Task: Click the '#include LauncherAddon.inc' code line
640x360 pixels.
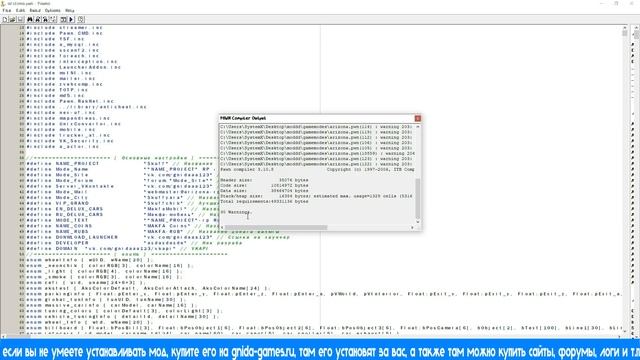Action: (74, 67)
